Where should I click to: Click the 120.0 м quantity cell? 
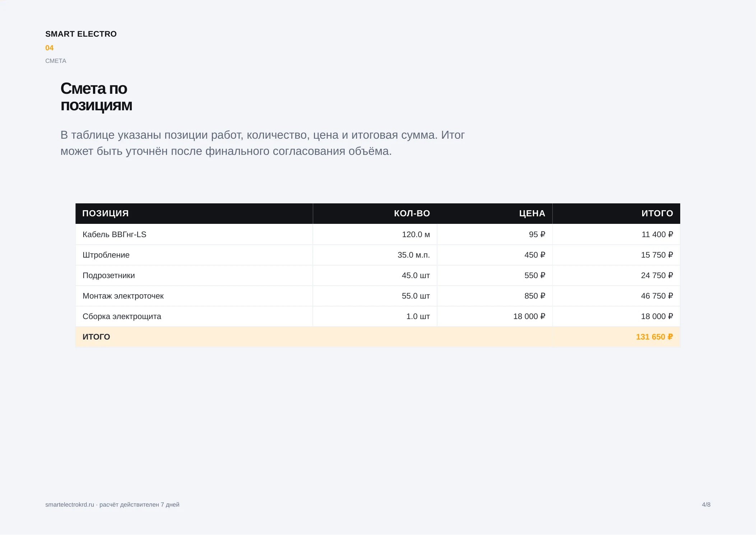[416, 235]
